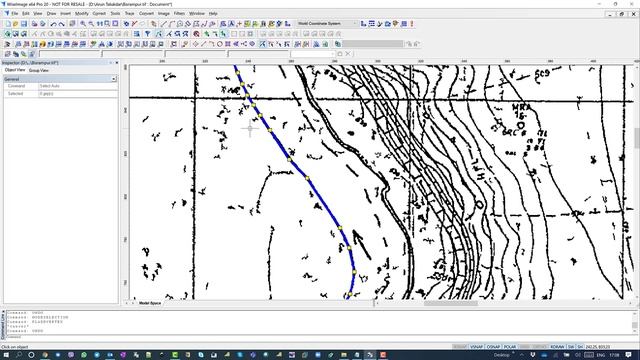Click the New document icon
640x360 pixels.
click(8, 24)
